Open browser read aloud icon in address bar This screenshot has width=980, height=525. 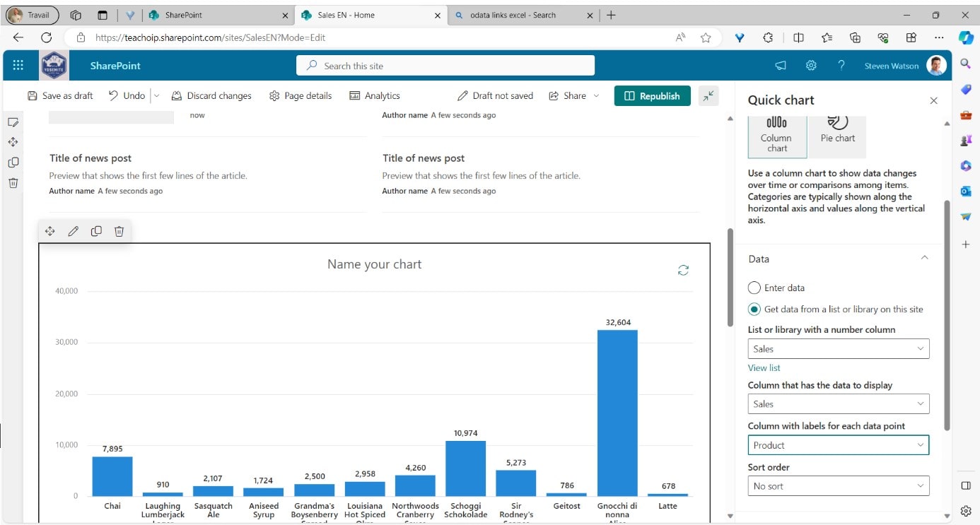click(x=681, y=37)
